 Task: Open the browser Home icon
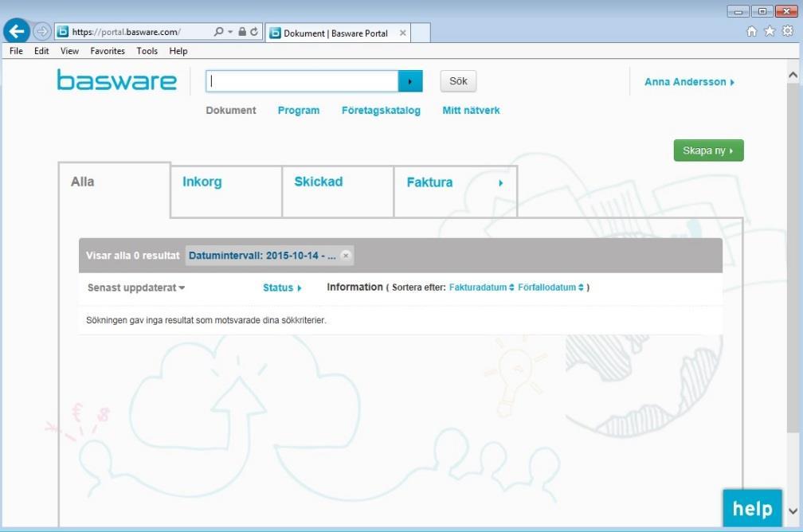click(751, 31)
